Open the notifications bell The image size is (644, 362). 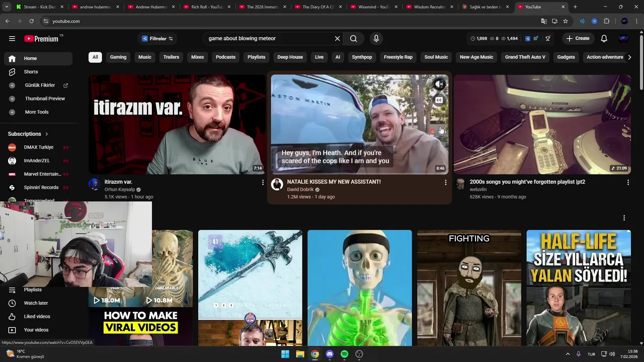coord(604,39)
